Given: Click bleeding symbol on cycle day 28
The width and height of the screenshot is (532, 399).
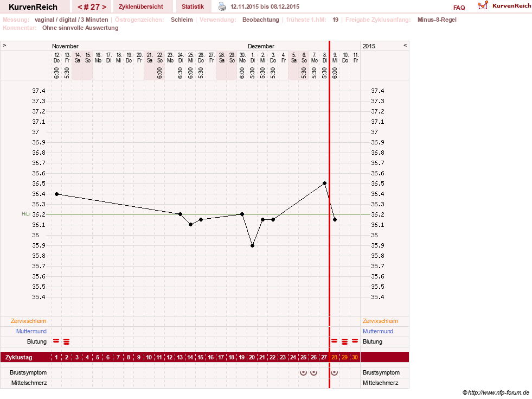Looking at the screenshot, I should tap(334, 340).
